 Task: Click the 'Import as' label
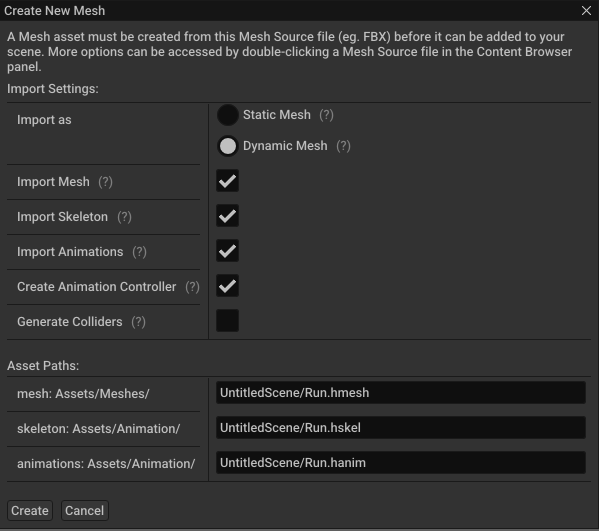44,120
